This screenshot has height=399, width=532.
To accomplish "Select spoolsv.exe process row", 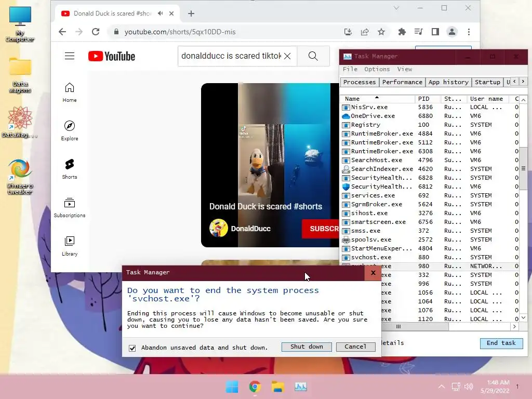I will 430,240.
